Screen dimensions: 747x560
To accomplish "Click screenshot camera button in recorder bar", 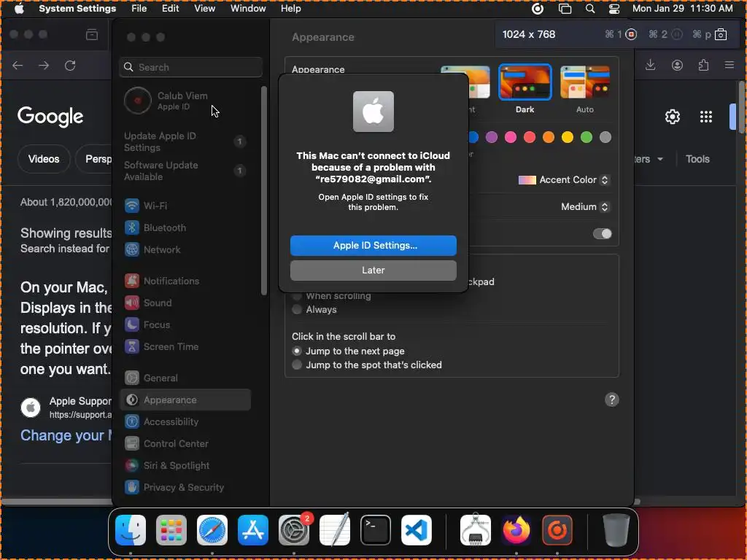I will pos(721,34).
